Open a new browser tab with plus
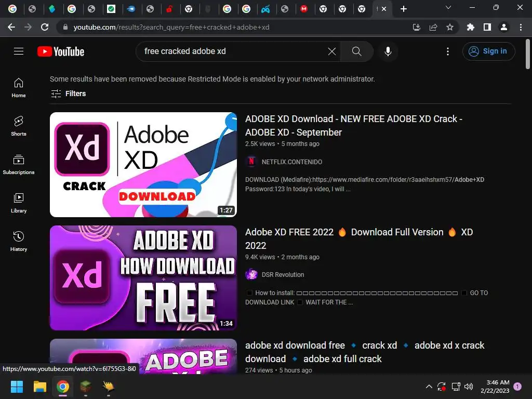The height and width of the screenshot is (399, 532). coord(403,9)
